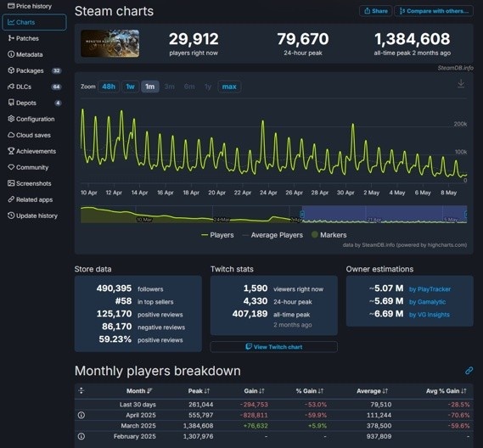
Task: Click the Cloud saves cloud icon
Action: [x=11, y=135]
